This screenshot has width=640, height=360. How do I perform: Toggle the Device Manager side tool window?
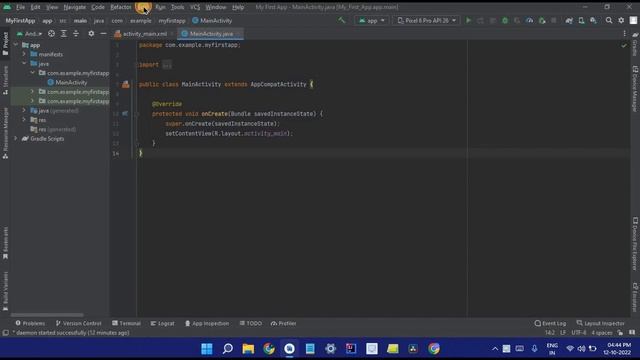point(635,89)
